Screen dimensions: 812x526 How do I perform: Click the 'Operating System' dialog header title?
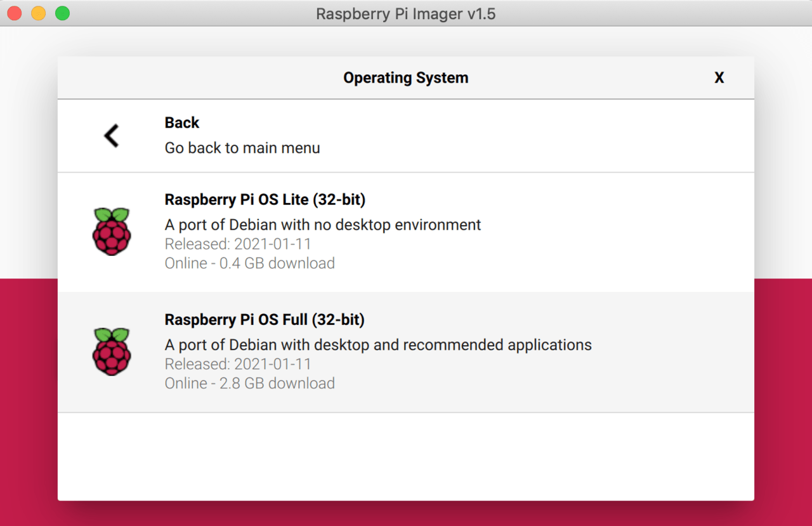point(405,78)
